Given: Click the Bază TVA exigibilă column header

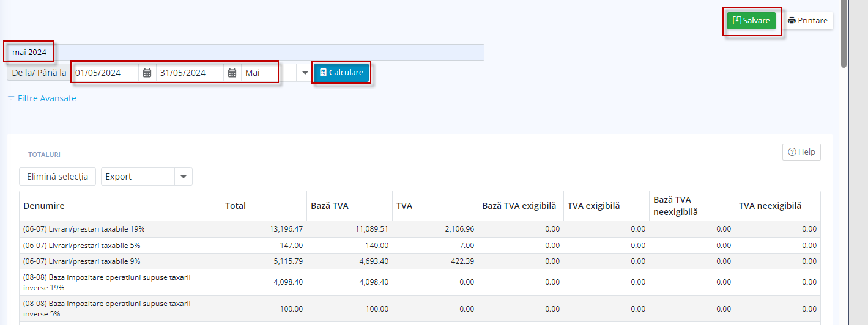Looking at the screenshot, I should click(519, 206).
